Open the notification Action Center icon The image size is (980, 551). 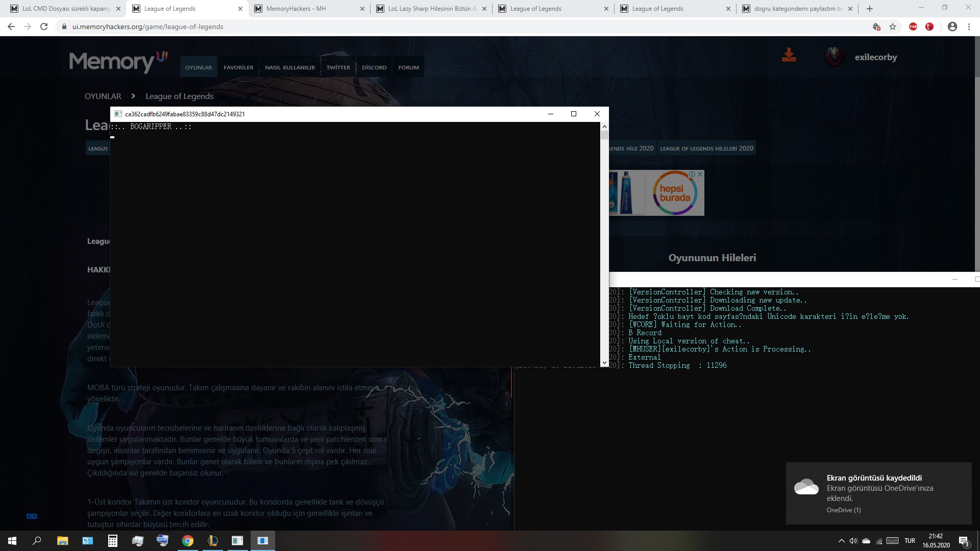tap(964, 541)
